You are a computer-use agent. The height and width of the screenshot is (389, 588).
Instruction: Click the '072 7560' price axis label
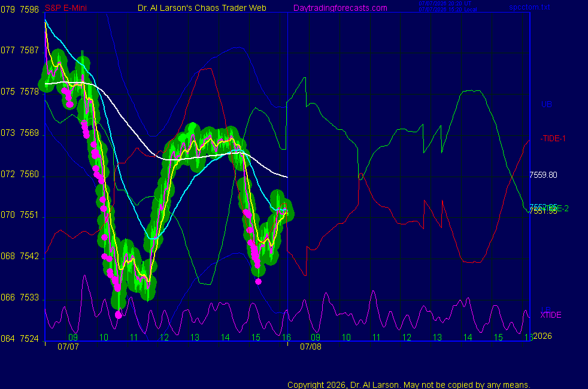point(20,174)
